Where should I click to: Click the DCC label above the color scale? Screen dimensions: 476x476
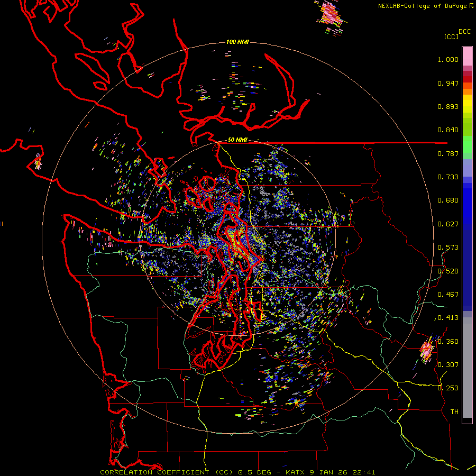[465, 32]
